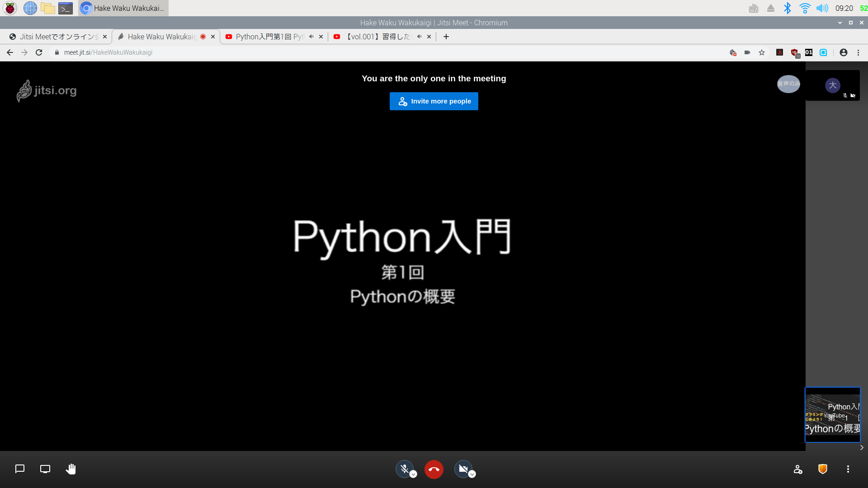Mute audio on 【vol.001】 tab
Screen dimensions: 868x488
coord(419,37)
